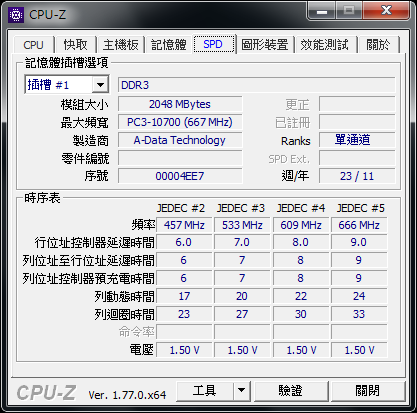417x413 pixels.
Task: Click the JEDEC #5 column header
Action: coord(361,208)
